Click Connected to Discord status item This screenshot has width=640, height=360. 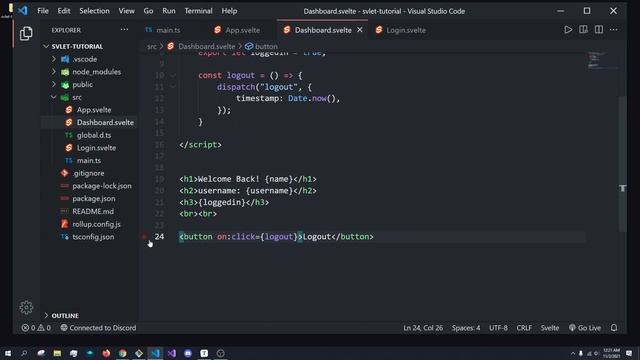tap(98, 328)
